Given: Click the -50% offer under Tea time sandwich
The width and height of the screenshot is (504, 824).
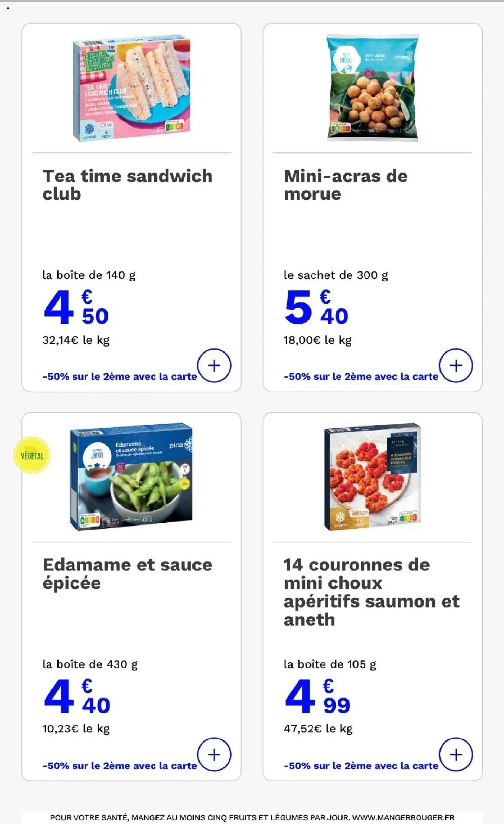Looking at the screenshot, I should pos(120,376).
